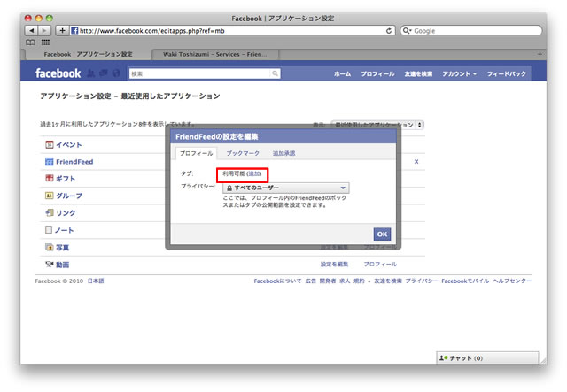Go forward with the browser forward arrow
The width and height of the screenshot is (567, 392).
coord(44,31)
